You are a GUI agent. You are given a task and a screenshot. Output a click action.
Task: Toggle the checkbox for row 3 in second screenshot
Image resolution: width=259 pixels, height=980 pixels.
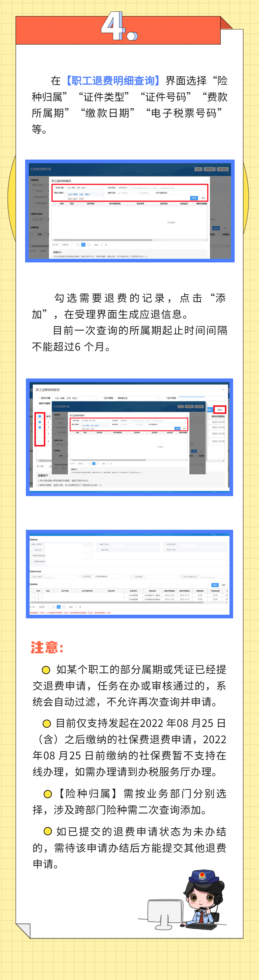[x=40, y=434]
